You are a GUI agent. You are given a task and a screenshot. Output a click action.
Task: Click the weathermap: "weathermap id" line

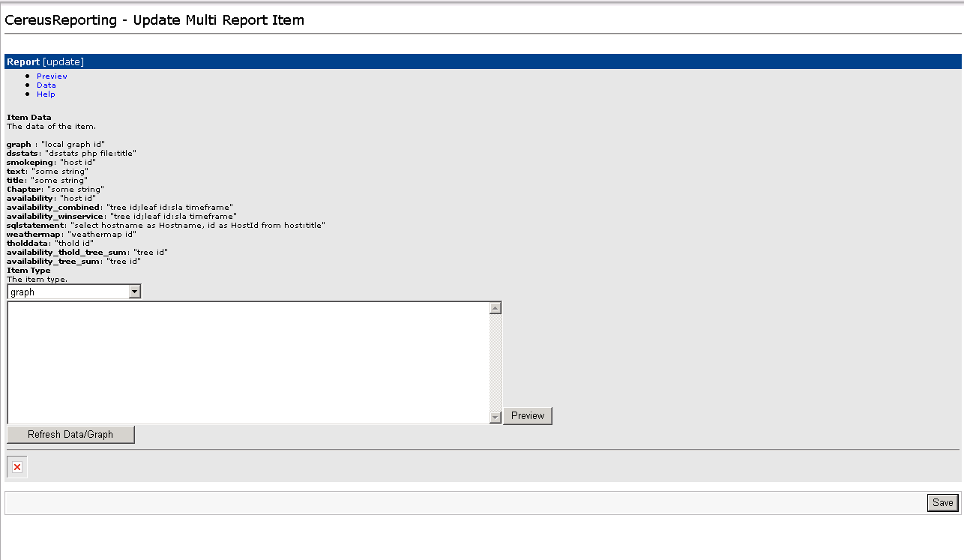click(71, 234)
